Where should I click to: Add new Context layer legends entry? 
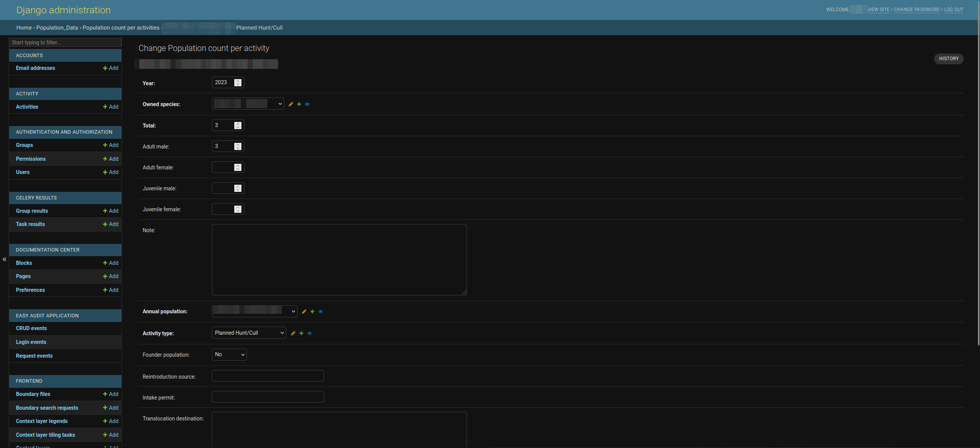click(x=111, y=421)
